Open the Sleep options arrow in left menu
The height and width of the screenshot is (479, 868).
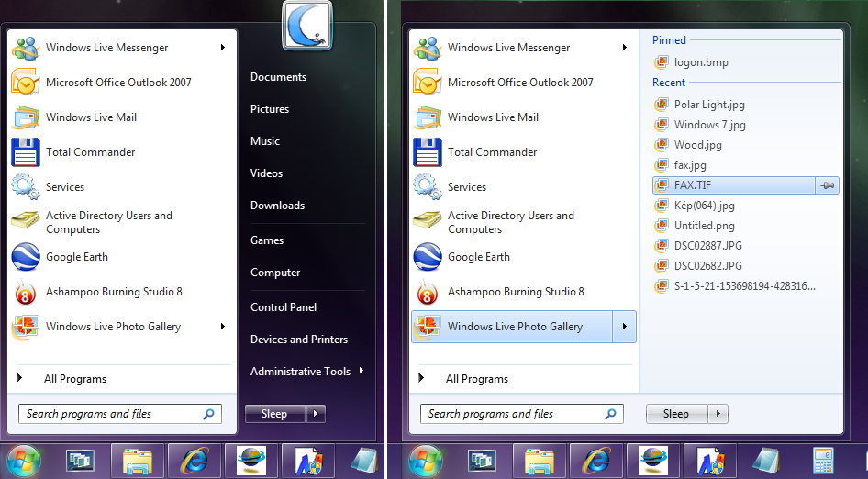(316, 414)
